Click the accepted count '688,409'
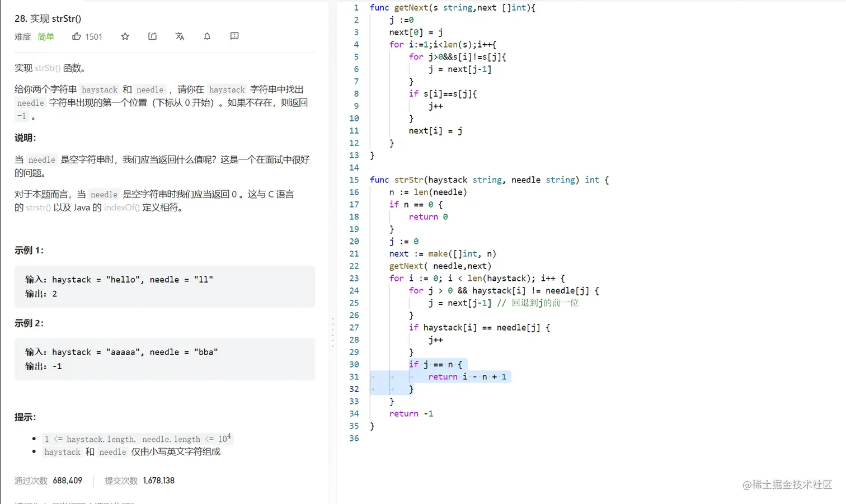Image resolution: width=846 pixels, height=504 pixels. pyautogui.click(x=68, y=481)
